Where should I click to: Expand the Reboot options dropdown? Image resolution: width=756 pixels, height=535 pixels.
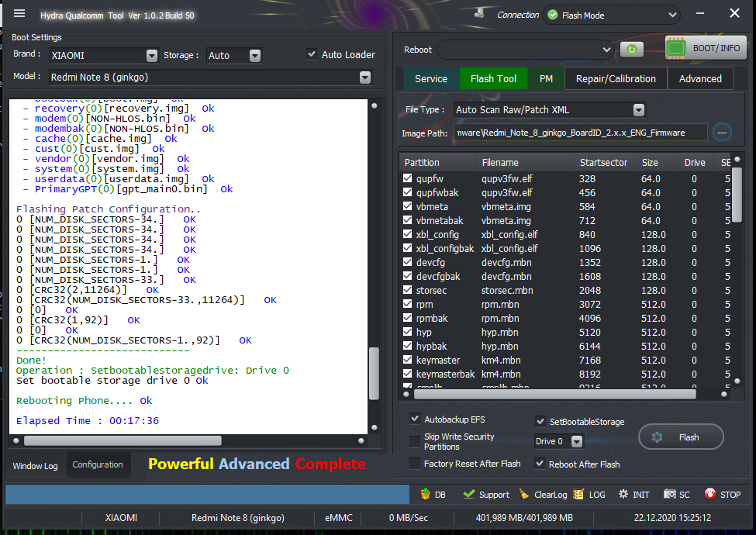tap(606, 50)
